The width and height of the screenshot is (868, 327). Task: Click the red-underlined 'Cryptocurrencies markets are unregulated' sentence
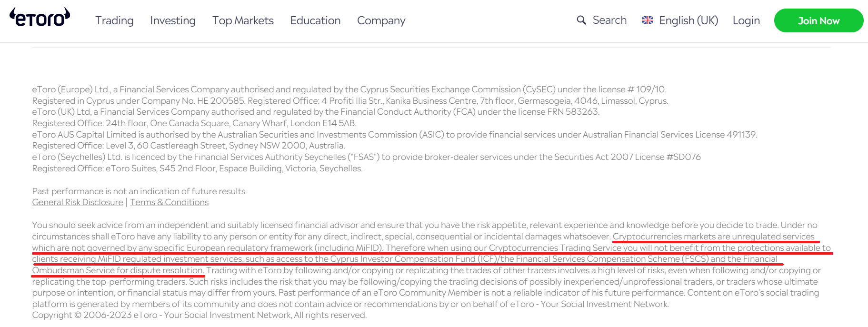coord(432,253)
